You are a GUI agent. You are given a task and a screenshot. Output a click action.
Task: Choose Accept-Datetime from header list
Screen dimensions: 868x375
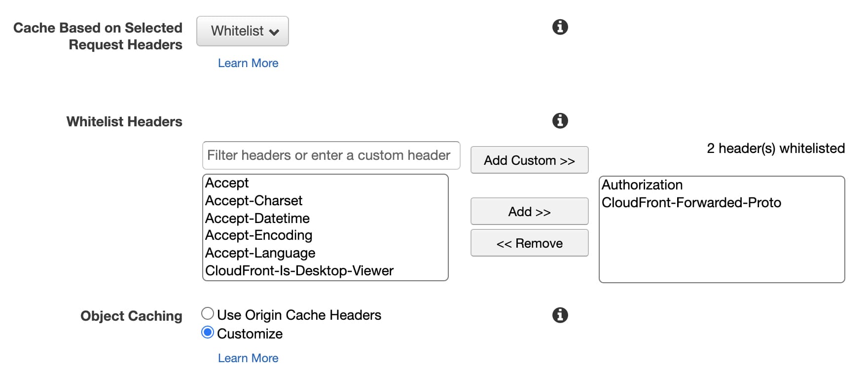click(x=257, y=218)
